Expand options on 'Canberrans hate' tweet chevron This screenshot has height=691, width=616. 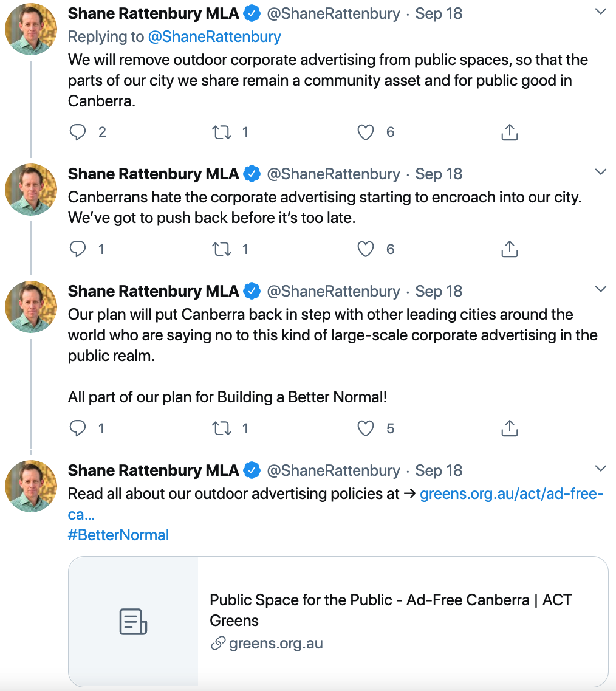click(x=600, y=172)
